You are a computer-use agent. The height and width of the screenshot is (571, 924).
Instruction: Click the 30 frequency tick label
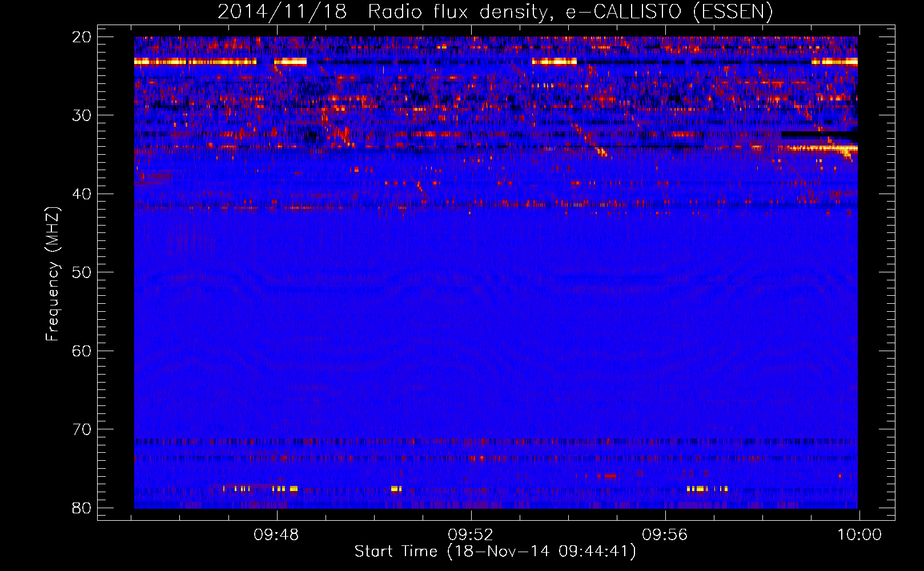coord(82,115)
